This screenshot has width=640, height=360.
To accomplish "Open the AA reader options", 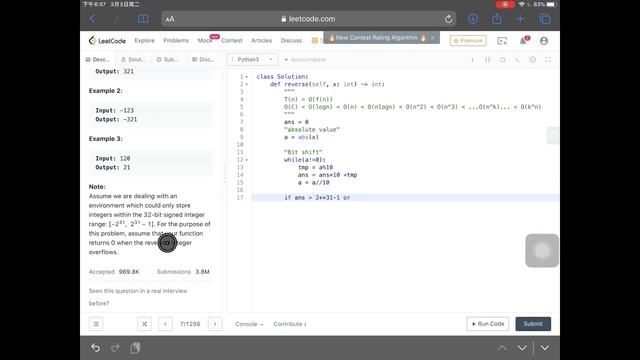I will pyautogui.click(x=170, y=19).
